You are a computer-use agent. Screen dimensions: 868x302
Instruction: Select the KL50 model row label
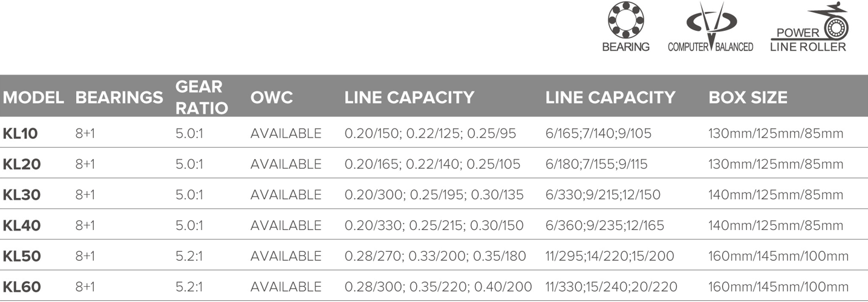tap(22, 256)
